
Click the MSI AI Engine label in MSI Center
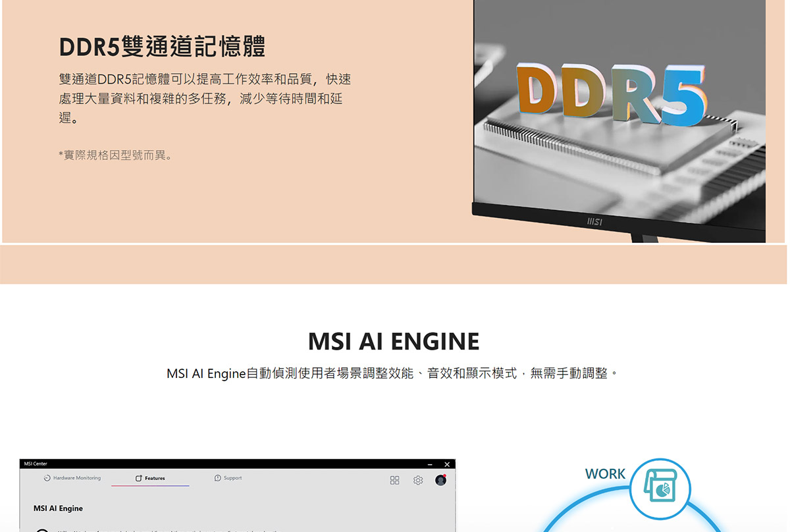point(58,508)
